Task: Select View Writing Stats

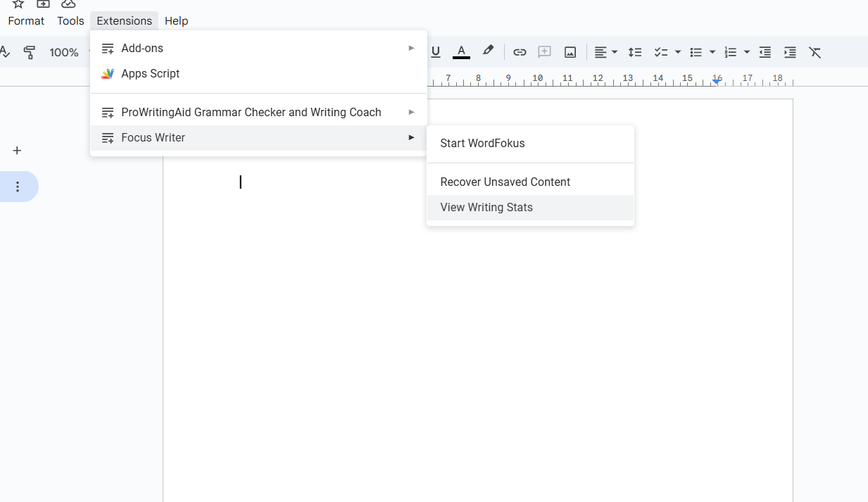Action: click(x=530, y=207)
